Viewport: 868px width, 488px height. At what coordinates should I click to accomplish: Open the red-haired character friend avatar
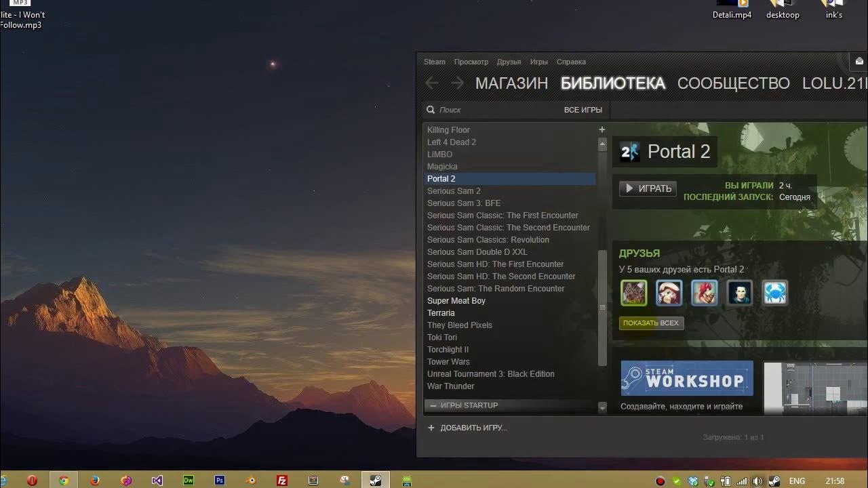click(705, 293)
